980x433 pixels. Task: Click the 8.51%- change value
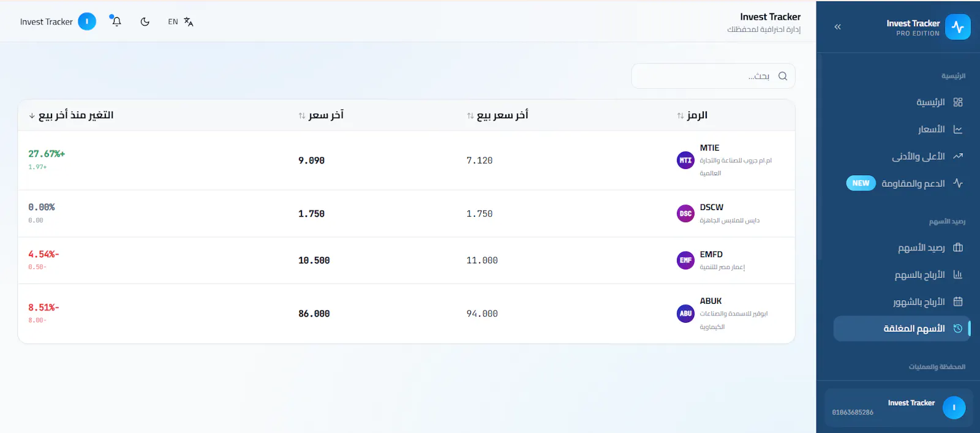coord(43,307)
